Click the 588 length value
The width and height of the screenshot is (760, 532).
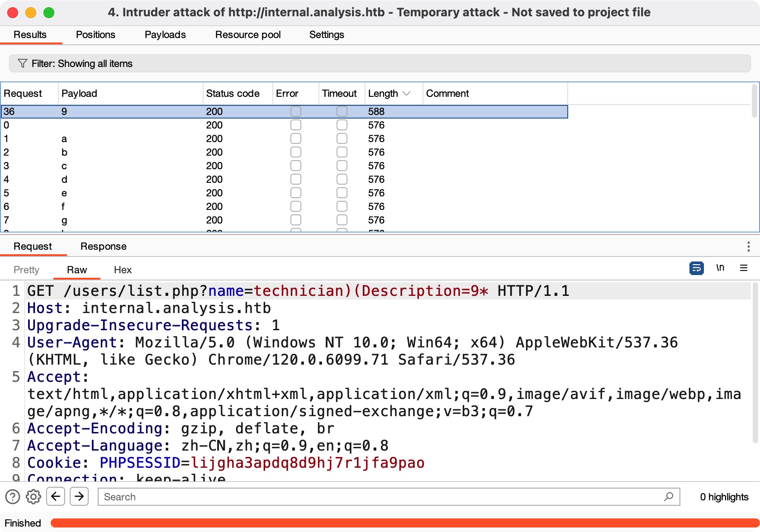click(376, 111)
